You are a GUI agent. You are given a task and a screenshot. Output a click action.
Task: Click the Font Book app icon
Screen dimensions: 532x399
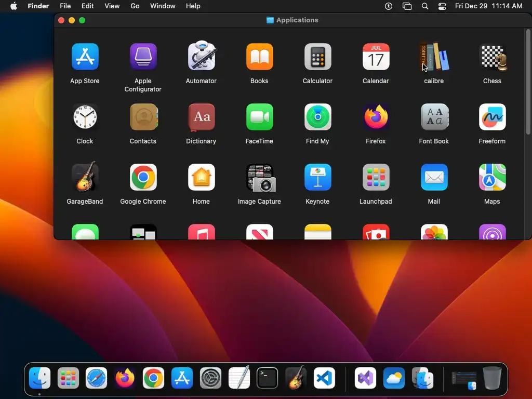tap(434, 117)
